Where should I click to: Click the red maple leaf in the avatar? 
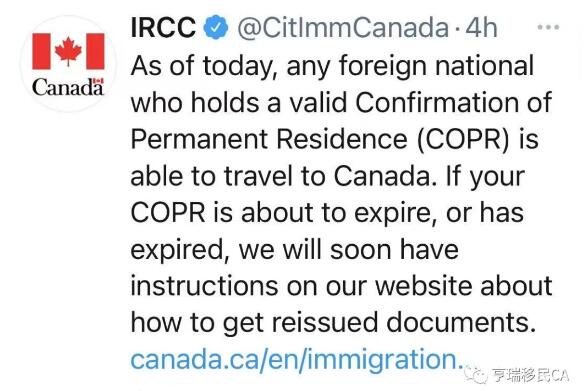tap(68, 51)
